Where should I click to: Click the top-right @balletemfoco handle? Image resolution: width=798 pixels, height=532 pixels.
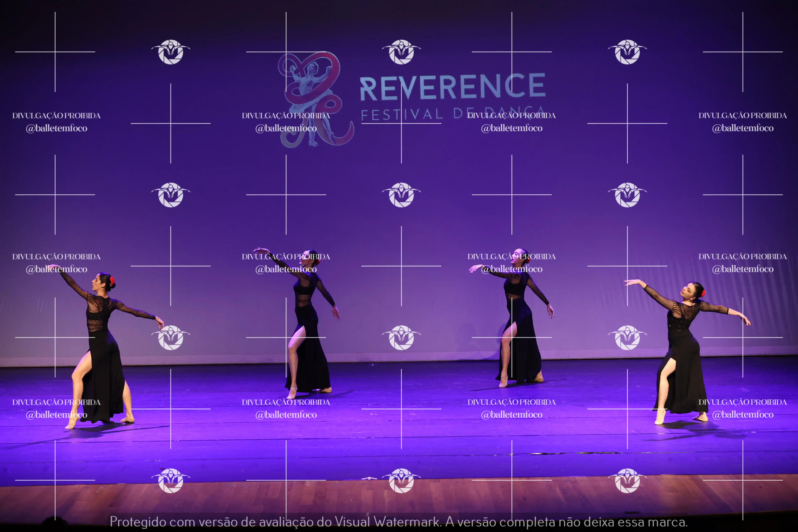point(742,128)
